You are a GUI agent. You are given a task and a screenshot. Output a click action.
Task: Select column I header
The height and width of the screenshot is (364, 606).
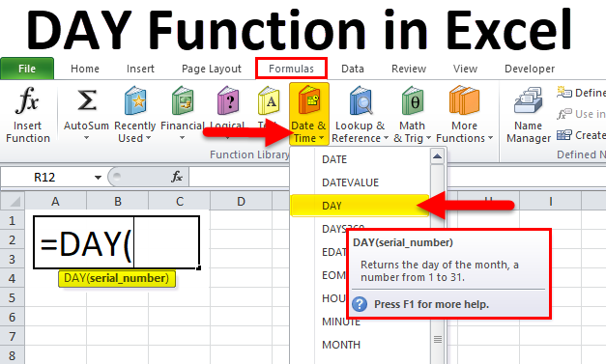pos(550,201)
